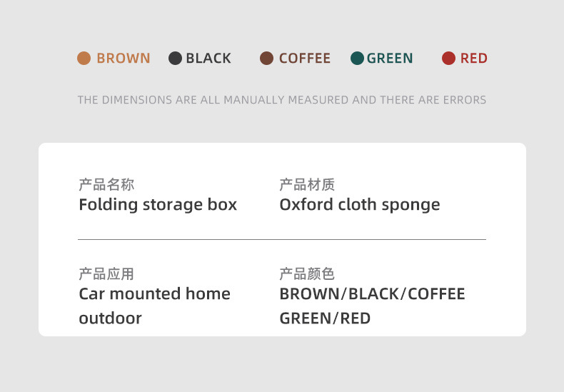Click "Car mounted home outdoor" text
Screen dimensions: 564x392
154,294
